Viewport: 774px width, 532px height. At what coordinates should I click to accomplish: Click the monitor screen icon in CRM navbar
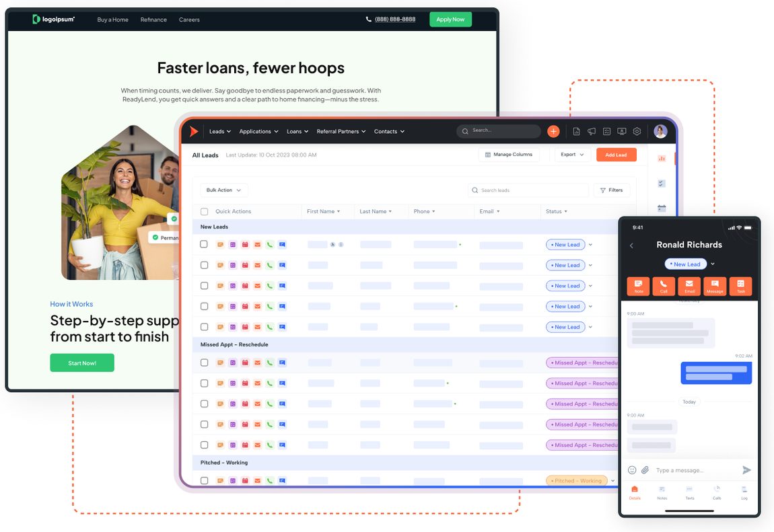click(x=622, y=131)
